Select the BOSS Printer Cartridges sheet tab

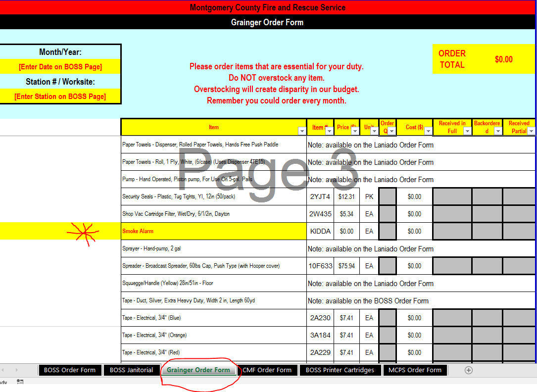(x=340, y=370)
